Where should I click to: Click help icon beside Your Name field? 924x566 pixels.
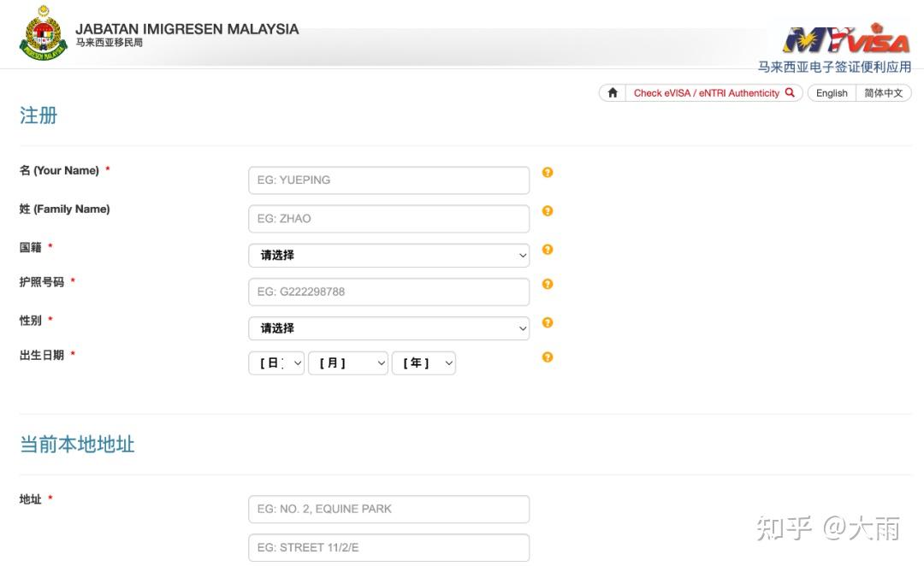pos(548,173)
